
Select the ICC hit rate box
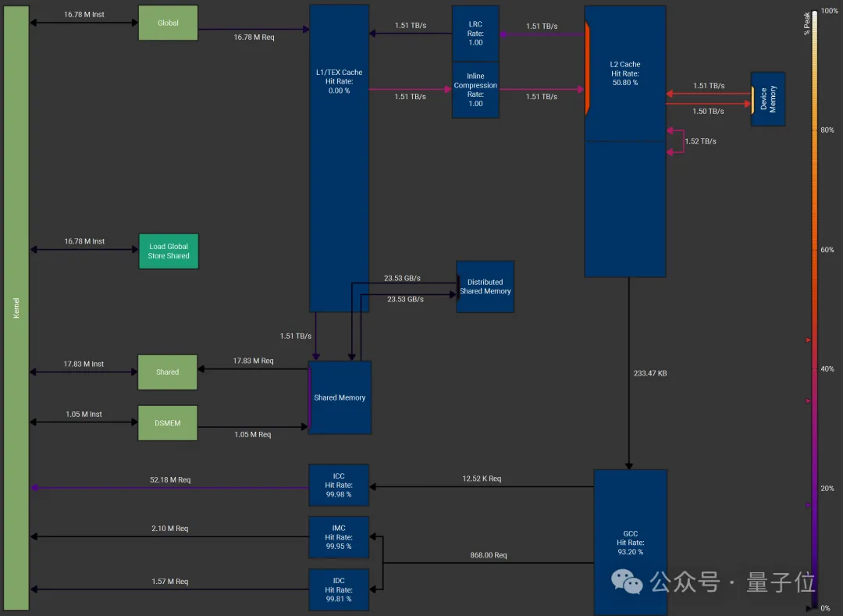pyautogui.click(x=339, y=485)
